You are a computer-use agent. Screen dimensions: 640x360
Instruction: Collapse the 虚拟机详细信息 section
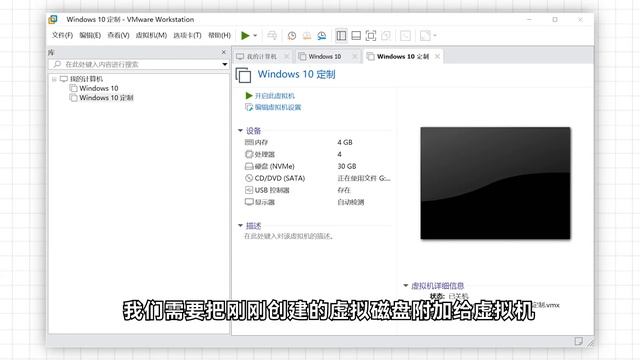click(x=405, y=286)
